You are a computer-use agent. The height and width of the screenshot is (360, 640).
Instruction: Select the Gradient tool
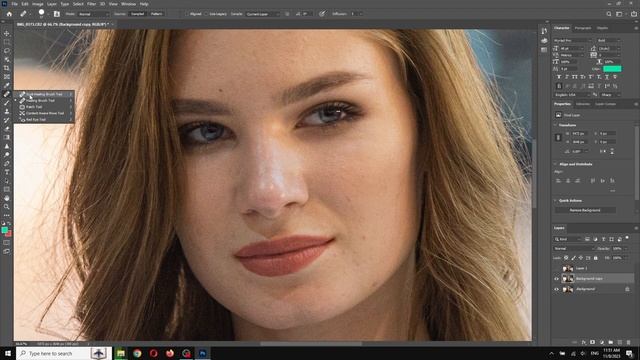click(x=7, y=137)
